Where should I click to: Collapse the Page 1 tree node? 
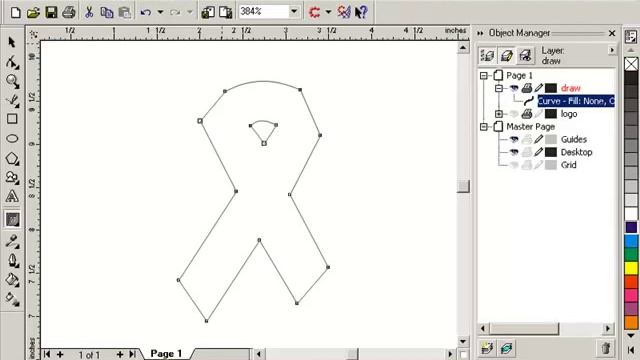(484, 76)
